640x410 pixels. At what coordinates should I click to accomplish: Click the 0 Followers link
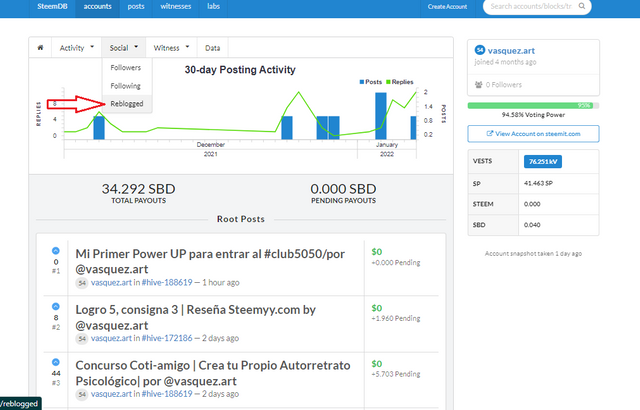point(504,85)
